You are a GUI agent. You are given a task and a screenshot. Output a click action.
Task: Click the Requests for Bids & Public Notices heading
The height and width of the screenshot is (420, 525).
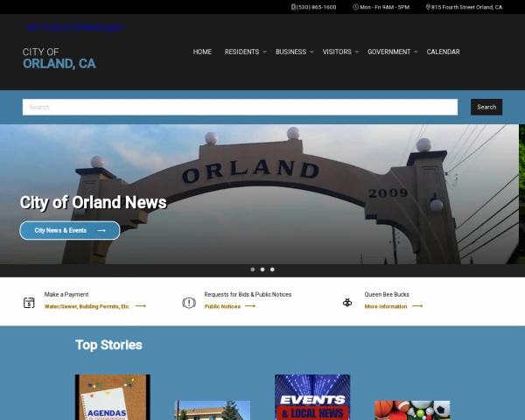(248, 294)
